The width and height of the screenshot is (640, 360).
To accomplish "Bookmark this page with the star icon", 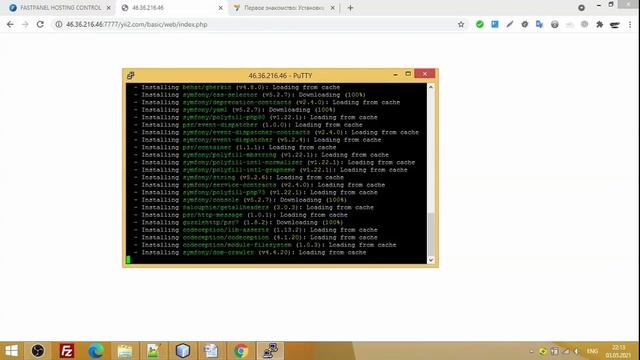I will coord(461,24).
